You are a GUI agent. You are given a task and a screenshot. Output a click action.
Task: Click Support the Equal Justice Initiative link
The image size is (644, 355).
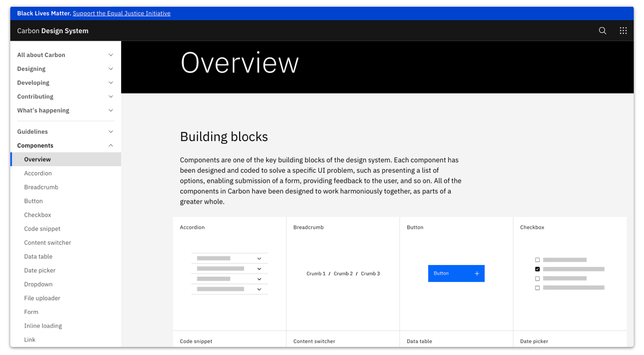point(122,13)
